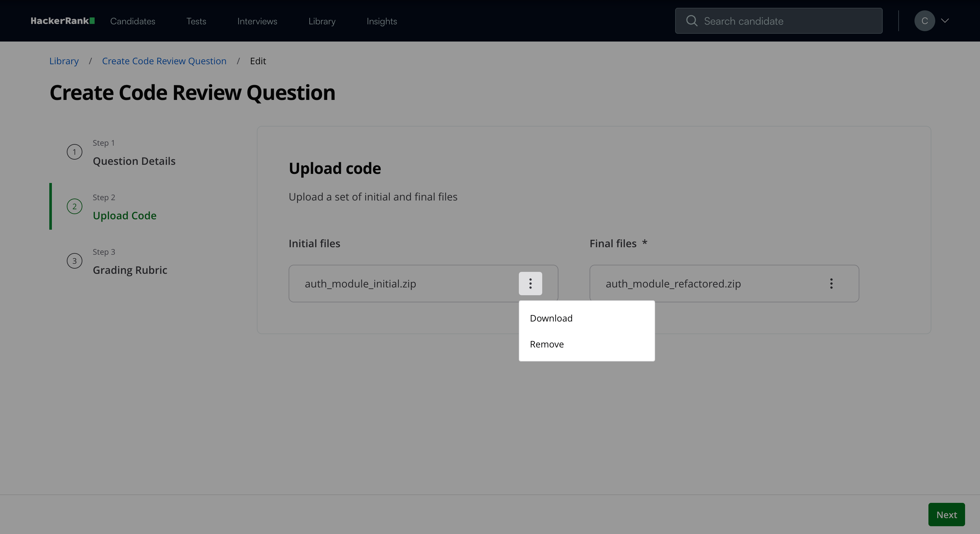Viewport: 980px width, 534px height.
Task: Click the Library breadcrumb link
Action: 64,61
